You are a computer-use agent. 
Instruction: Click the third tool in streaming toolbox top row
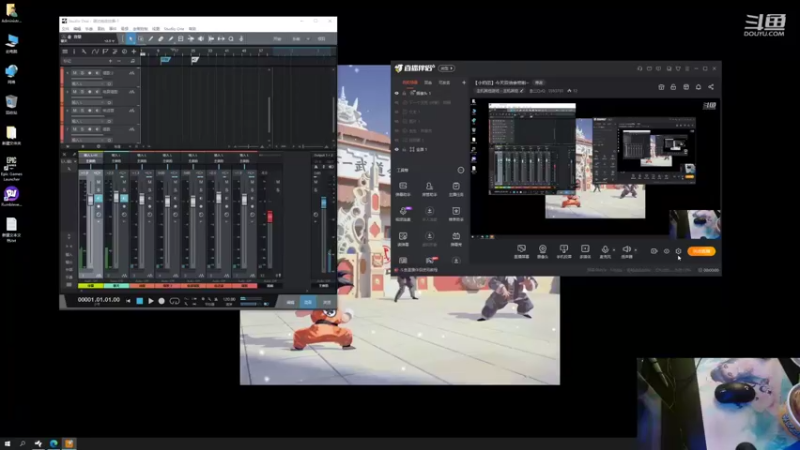tap(456, 188)
